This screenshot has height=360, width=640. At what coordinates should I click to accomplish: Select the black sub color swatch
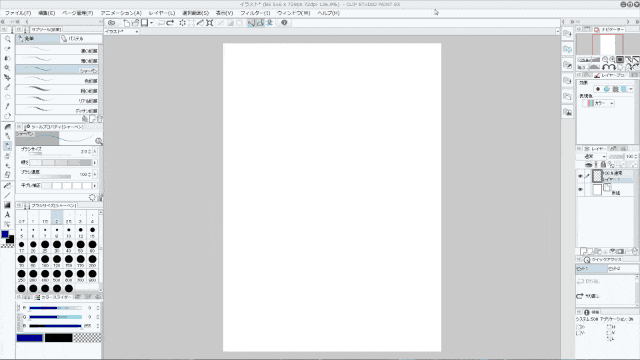(58, 338)
